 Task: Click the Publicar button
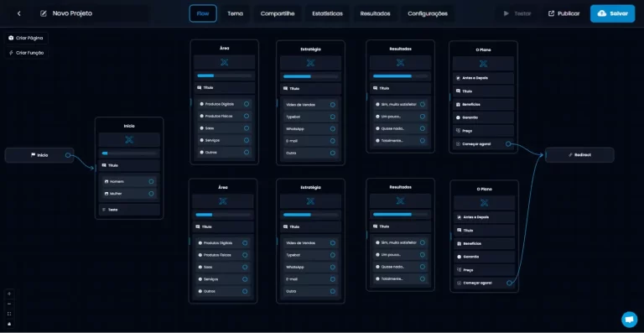coord(563,13)
